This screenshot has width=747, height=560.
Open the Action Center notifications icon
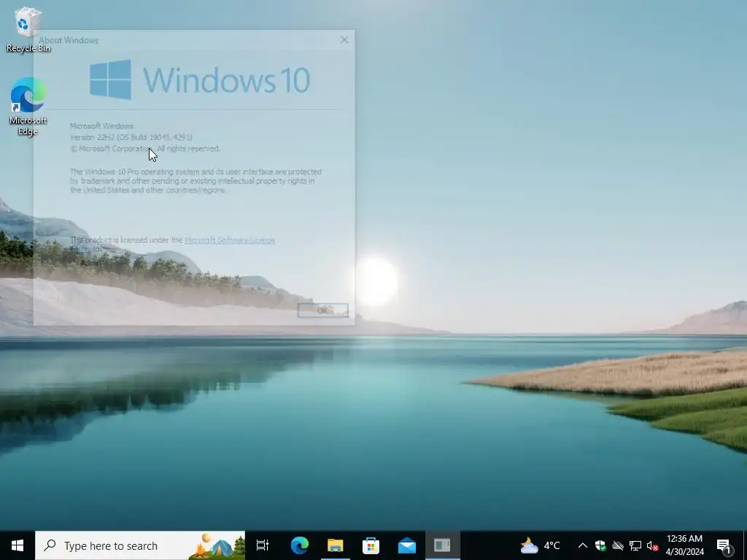724,545
